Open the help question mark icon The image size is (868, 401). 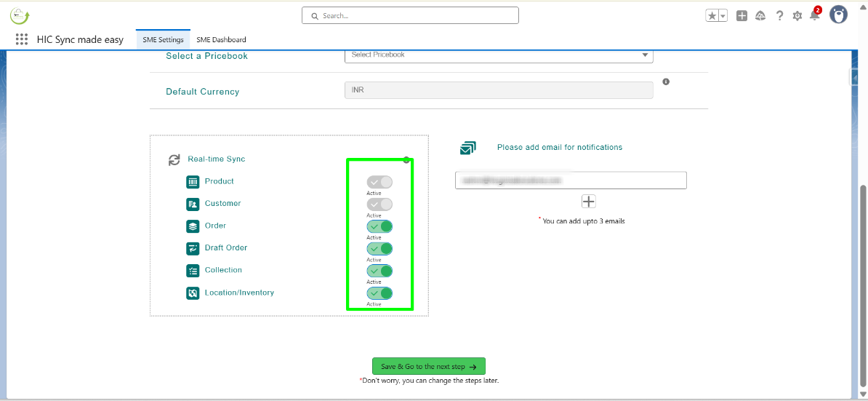click(x=779, y=16)
